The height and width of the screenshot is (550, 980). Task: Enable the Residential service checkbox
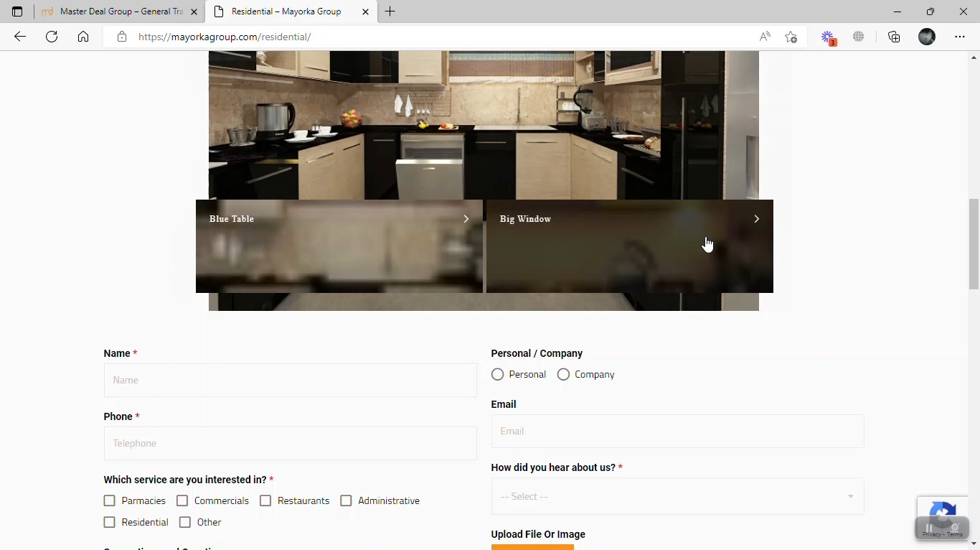tap(109, 523)
